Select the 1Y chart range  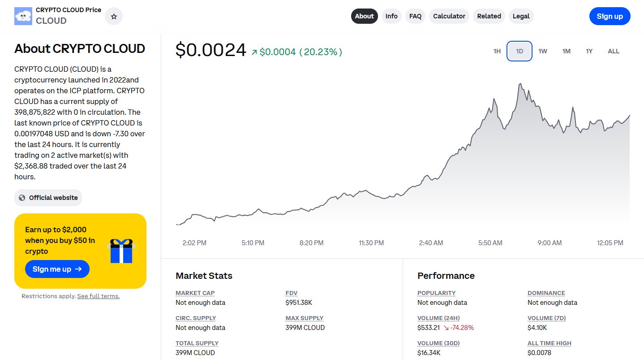click(x=589, y=51)
